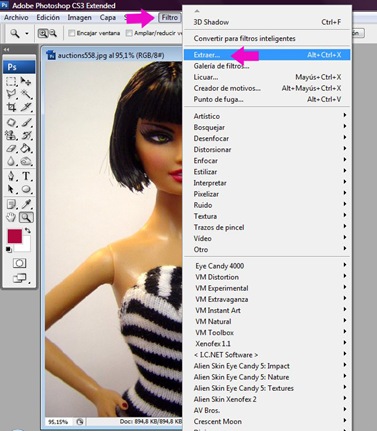This screenshot has height=431, width=377.
Task: Click Zoom In icon in options bar
Action: pos(43,33)
